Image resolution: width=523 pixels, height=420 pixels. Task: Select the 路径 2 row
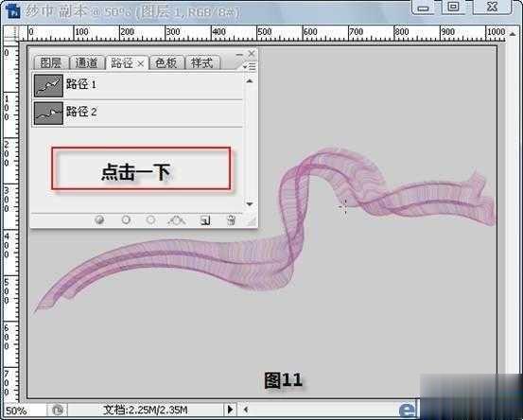click(137, 114)
